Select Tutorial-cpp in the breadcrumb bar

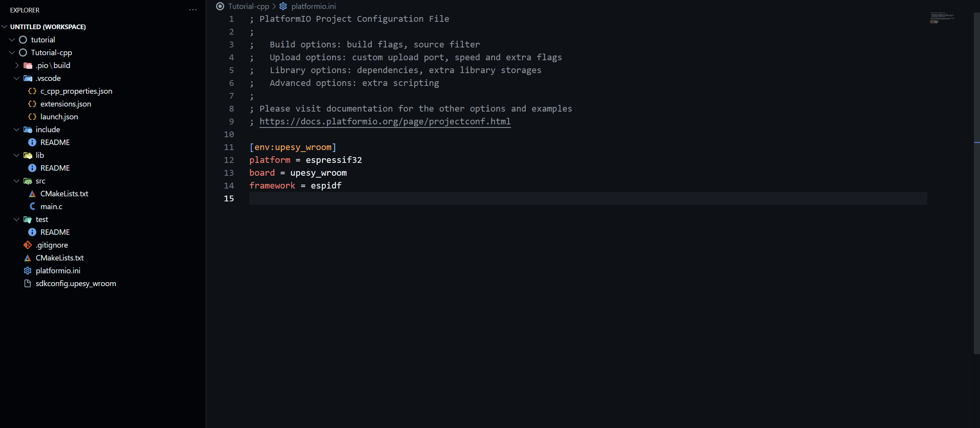pyautogui.click(x=248, y=6)
